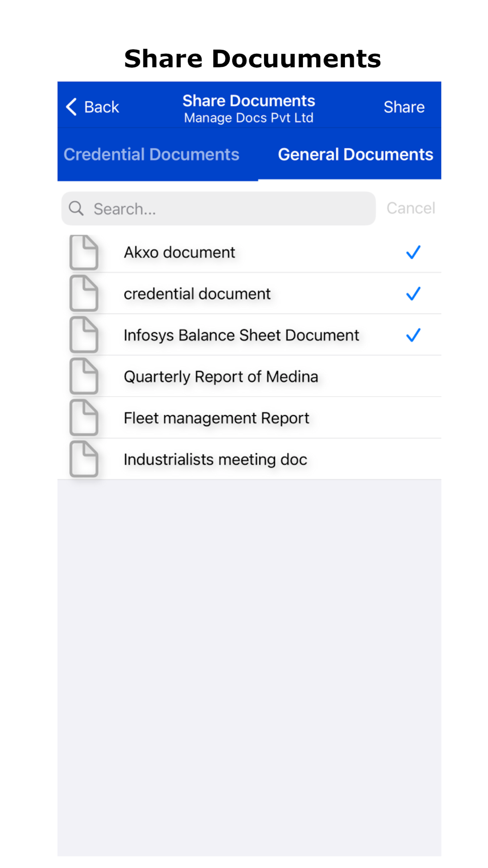488x868 pixels.
Task: Toggle off Infosys Balance Sheet Document checkmark
Action: pos(413,335)
